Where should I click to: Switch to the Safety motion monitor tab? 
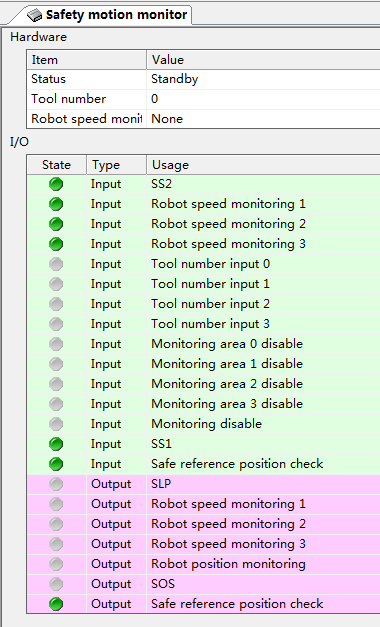pyautogui.click(x=106, y=15)
